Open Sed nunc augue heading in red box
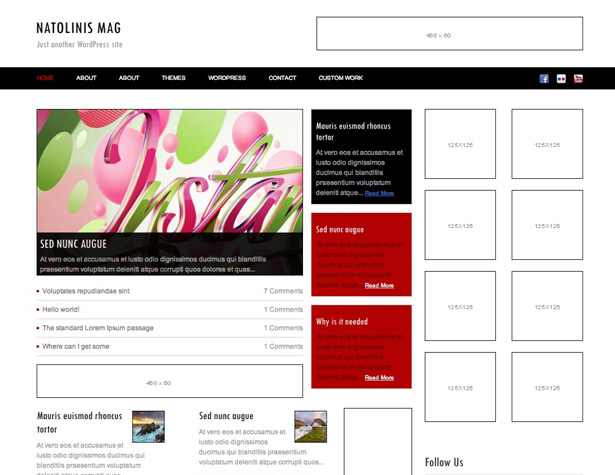 (x=340, y=229)
